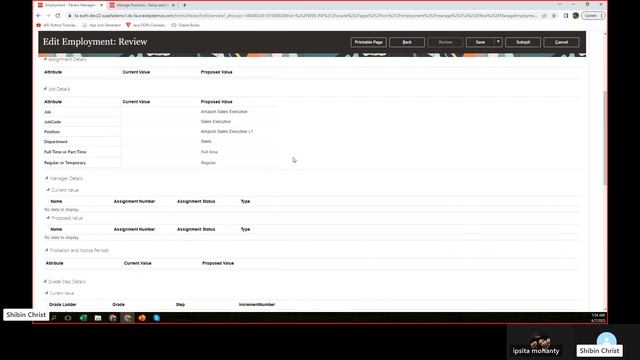Open Windows taskbar search icon
The image size is (640, 360).
click(53, 318)
